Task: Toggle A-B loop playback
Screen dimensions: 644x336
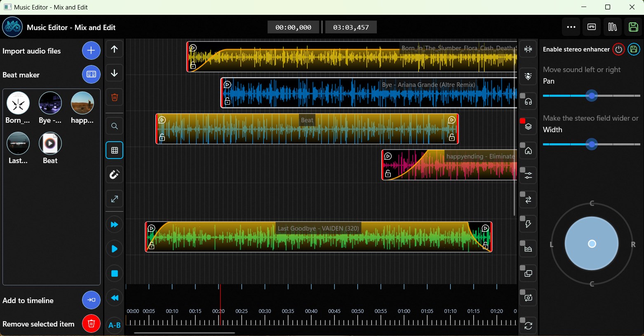Action: 114,325
